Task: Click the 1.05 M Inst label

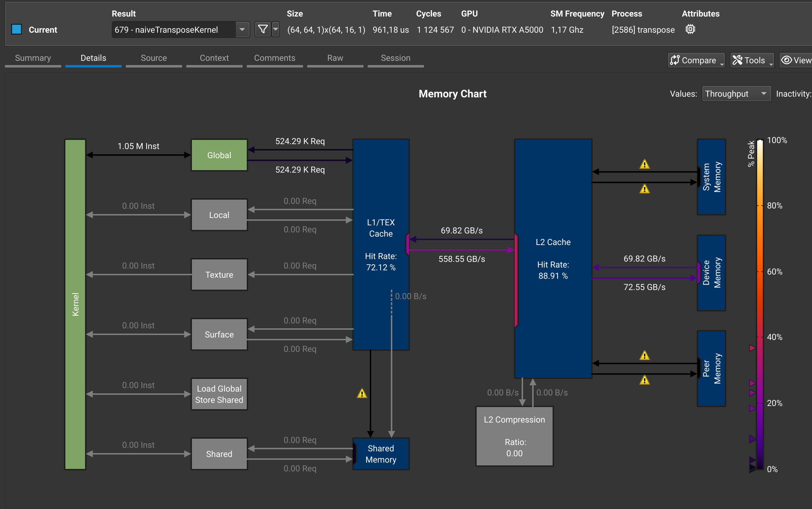Action: point(138,146)
